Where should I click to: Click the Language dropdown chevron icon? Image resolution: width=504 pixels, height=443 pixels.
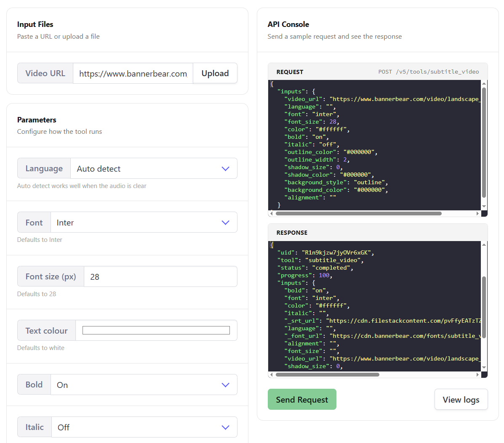[225, 169]
